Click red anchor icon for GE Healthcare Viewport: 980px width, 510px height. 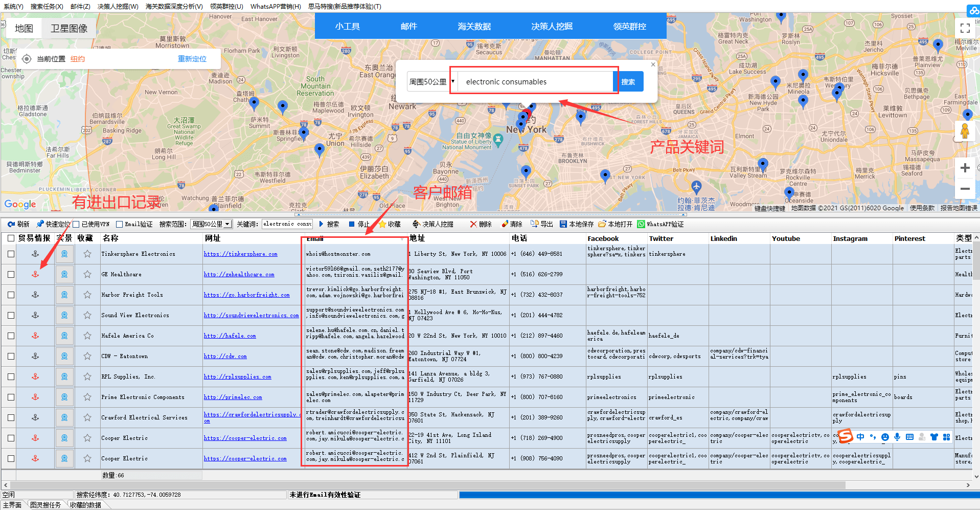(x=35, y=274)
